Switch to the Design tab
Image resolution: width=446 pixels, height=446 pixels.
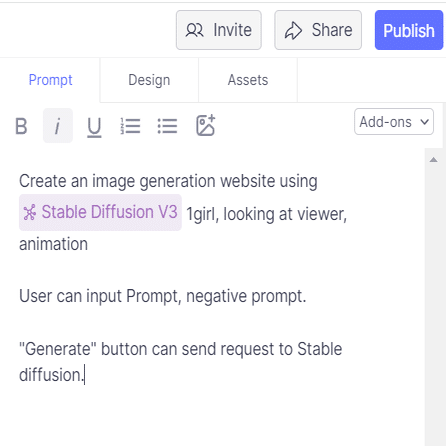coord(149,80)
